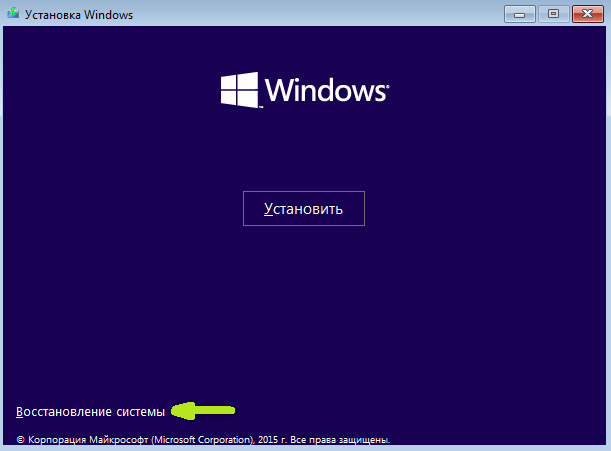
Task: Minimize the Установка Windows window
Action: click(x=520, y=14)
